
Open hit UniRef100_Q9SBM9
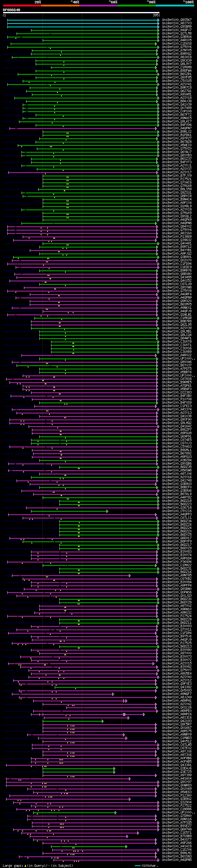coord(177,26)
